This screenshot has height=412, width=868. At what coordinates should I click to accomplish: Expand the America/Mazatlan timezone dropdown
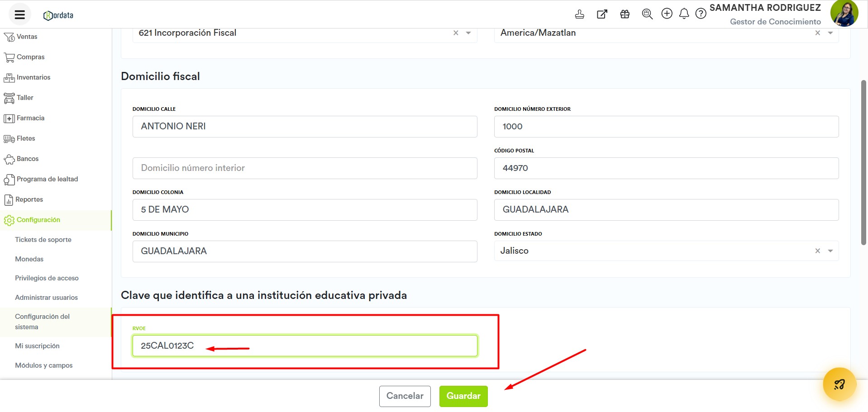click(830, 33)
